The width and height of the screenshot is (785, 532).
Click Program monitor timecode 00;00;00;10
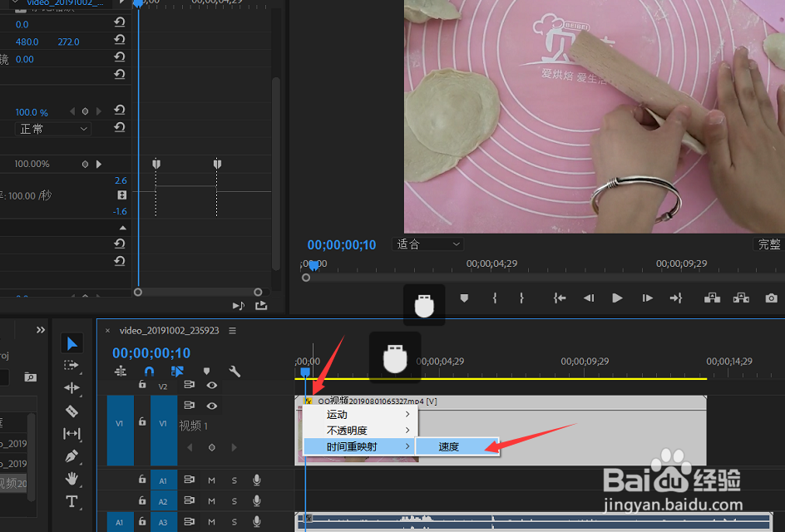click(342, 244)
